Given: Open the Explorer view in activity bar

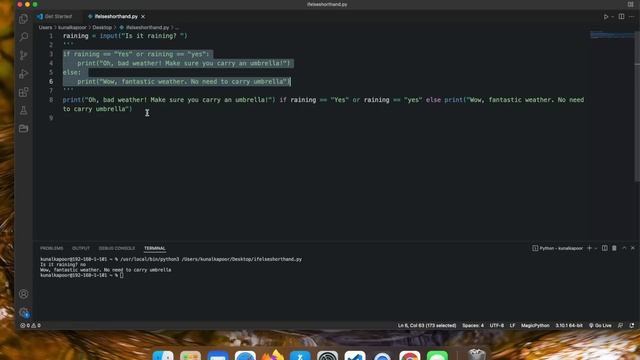Looking at the screenshot, I should 24,19.
